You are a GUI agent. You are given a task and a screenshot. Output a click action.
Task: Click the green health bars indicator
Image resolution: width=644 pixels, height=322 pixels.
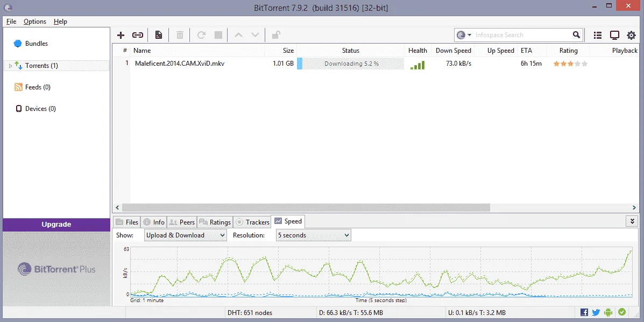click(x=417, y=65)
